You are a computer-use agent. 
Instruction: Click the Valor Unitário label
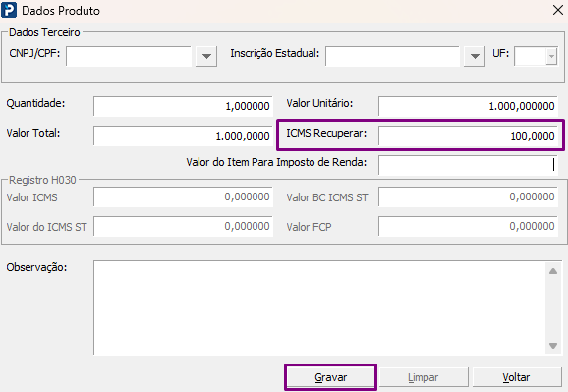coord(319,103)
